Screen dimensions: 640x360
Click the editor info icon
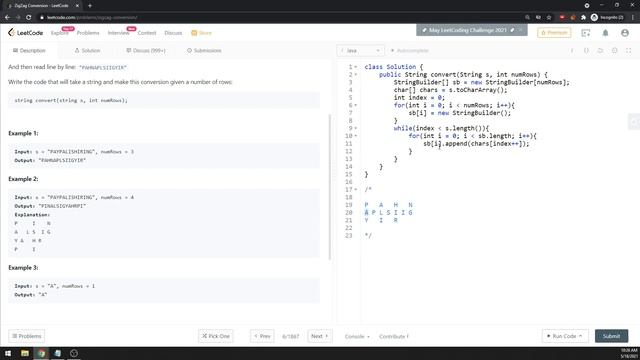(x=572, y=51)
